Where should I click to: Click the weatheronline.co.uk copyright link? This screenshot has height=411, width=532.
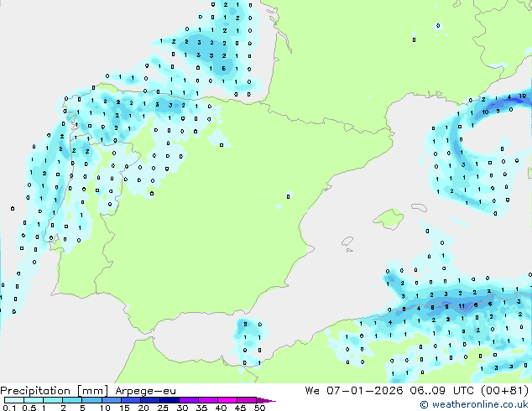[474, 404]
